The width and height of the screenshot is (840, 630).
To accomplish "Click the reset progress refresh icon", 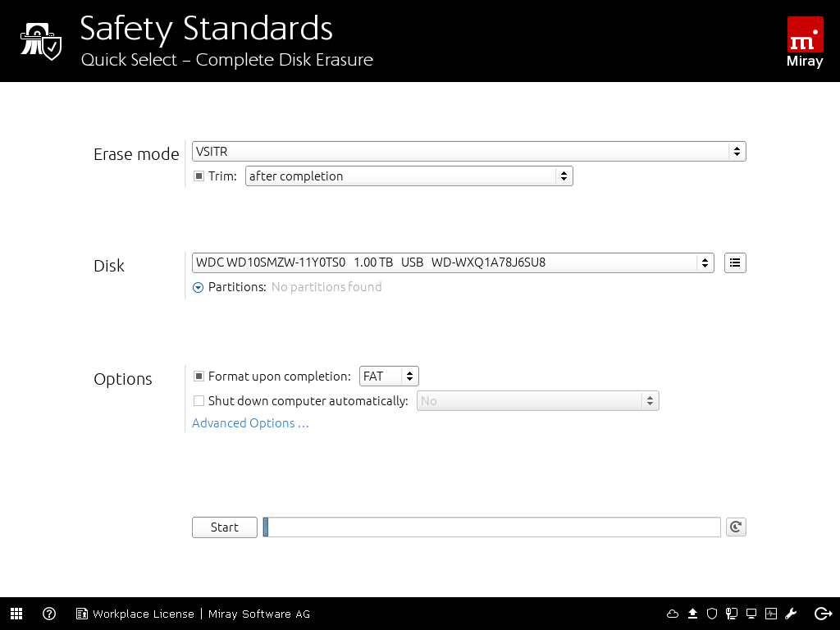I will pos(736,527).
